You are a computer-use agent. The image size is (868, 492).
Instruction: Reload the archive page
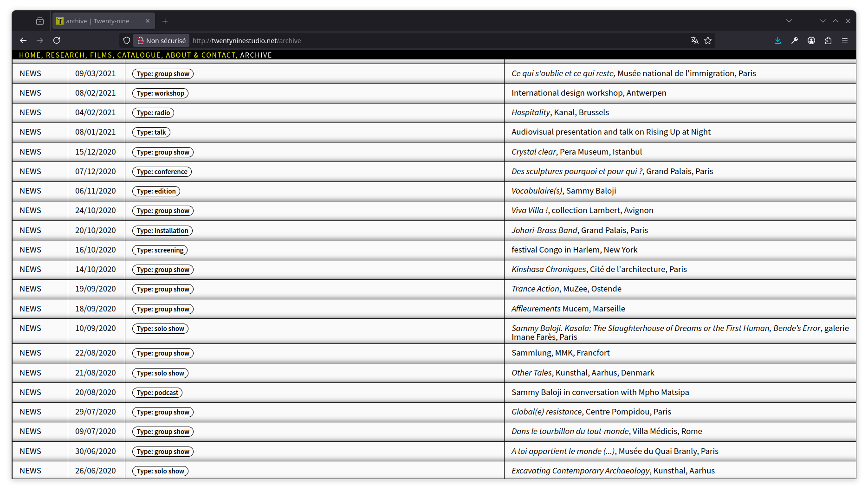57,41
